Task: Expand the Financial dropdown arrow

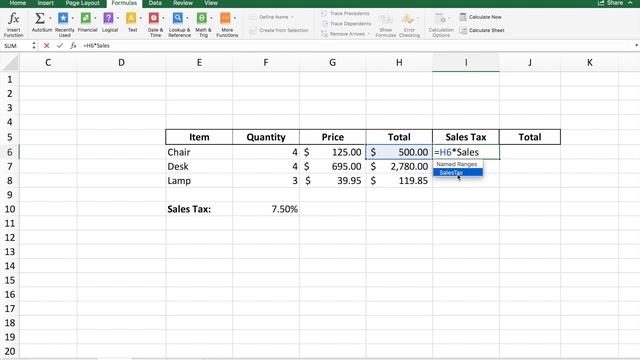Action: 96,18
